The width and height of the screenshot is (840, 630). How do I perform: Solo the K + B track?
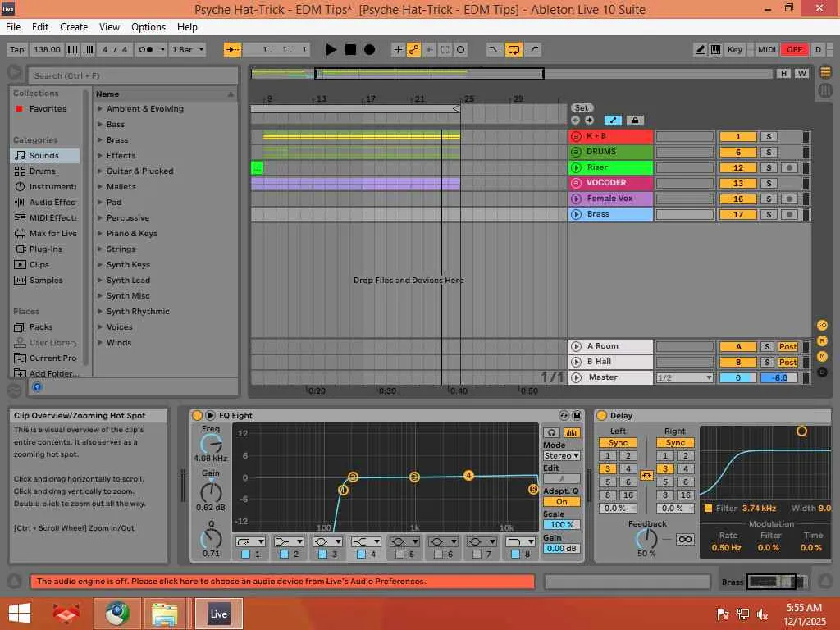click(x=768, y=137)
